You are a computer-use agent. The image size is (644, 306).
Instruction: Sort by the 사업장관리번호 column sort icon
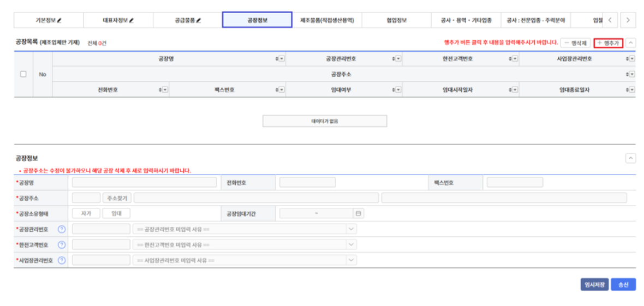[627, 59]
